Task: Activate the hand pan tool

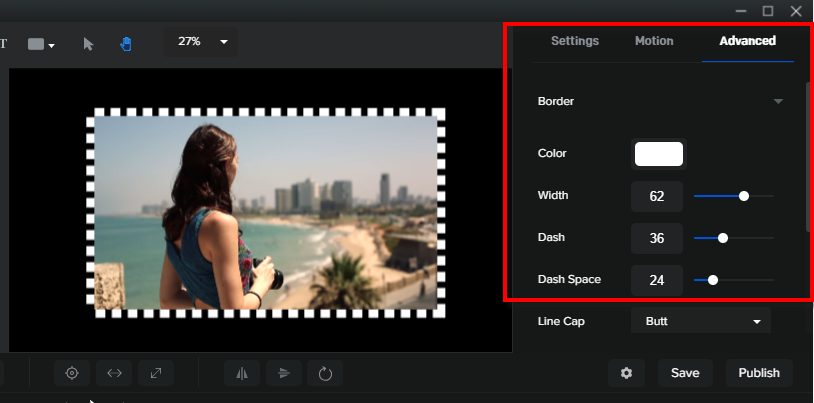Action: [126, 44]
